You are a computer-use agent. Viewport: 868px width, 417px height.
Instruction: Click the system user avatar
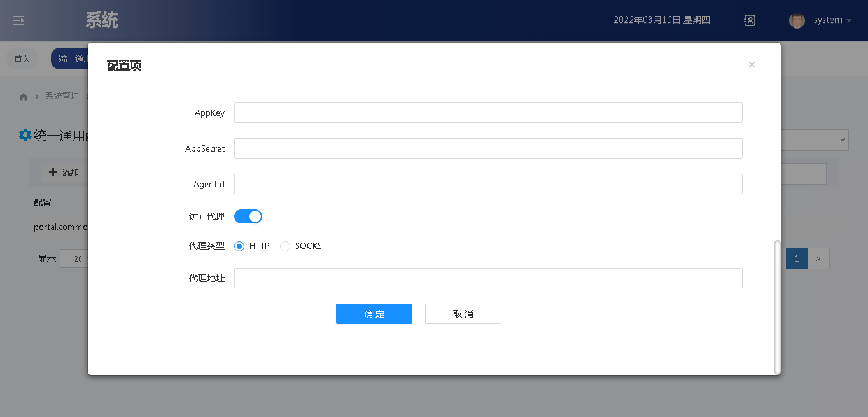point(797,20)
